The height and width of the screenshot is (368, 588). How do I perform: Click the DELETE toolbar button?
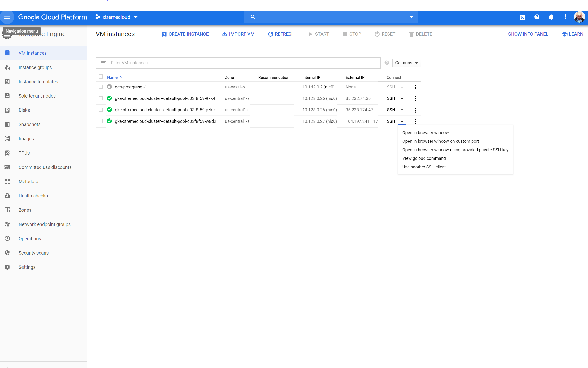click(x=421, y=34)
